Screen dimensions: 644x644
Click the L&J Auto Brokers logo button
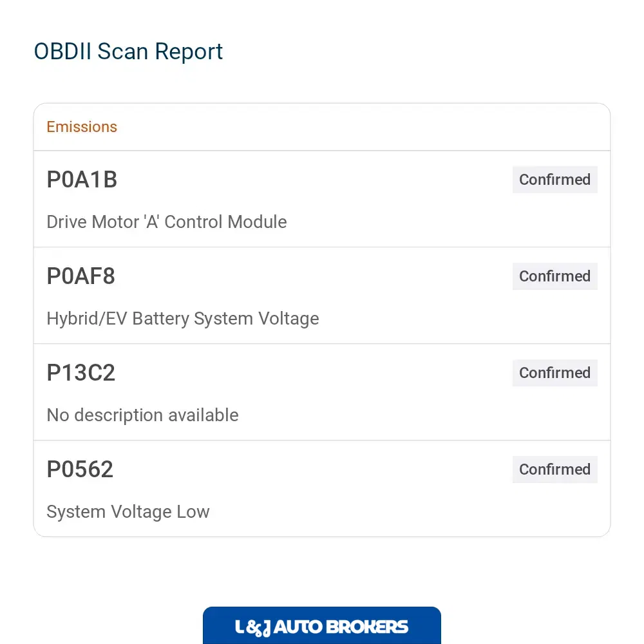click(x=321, y=625)
